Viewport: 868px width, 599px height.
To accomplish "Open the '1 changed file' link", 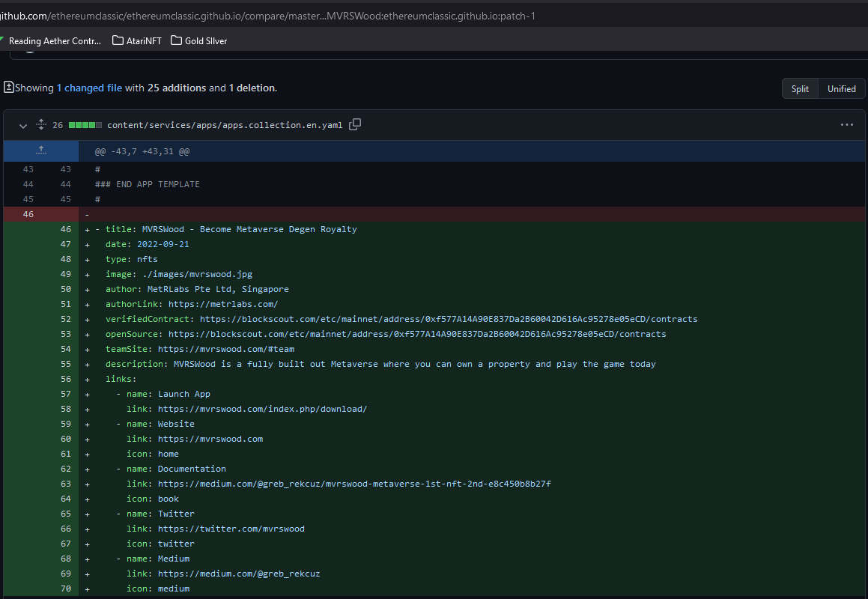I will pyautogui.click(x=89, y=88).
